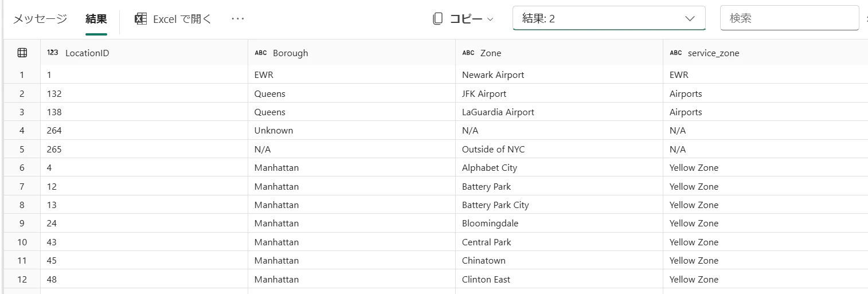Select the Borough column header
Image resolution: width=868 pixels, height=294 pixels.
(x=351, y=53)
